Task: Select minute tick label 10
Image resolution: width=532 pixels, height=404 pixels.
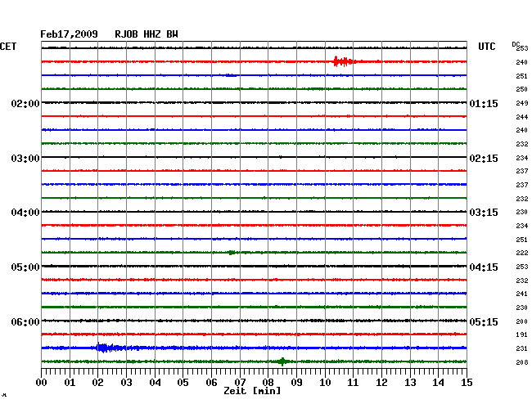Action: pos(325,383)
